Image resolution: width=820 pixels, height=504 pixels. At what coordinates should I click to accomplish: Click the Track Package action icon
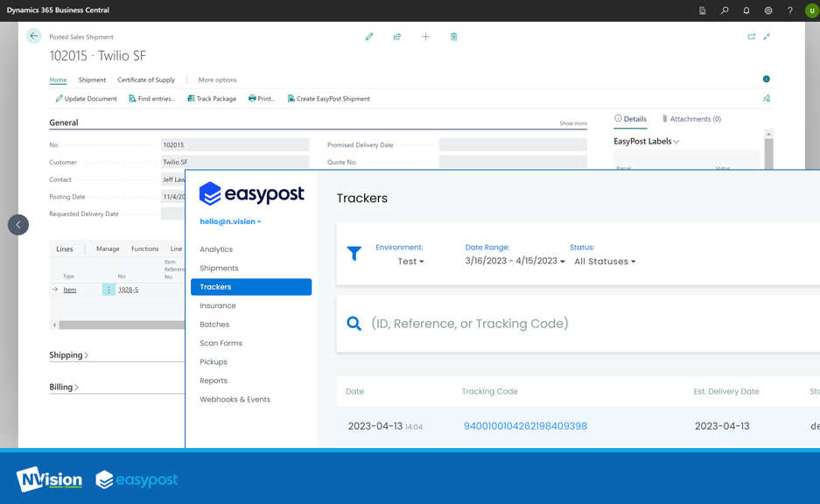click(211, 98)
